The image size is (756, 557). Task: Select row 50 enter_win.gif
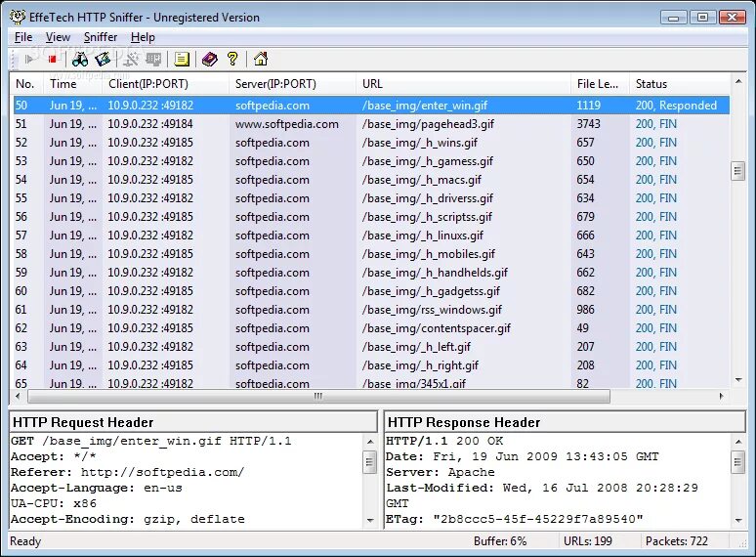coord(371,106)
